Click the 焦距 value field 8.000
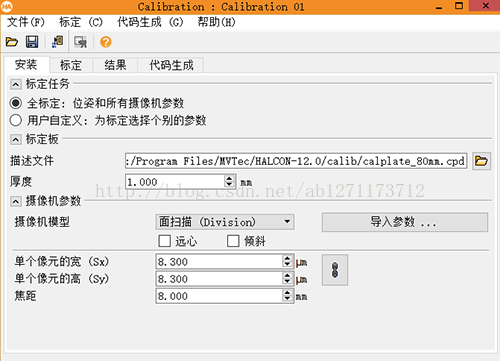This screenshot has width=500, height=361. pyautogui.click(x=219, y=296)
